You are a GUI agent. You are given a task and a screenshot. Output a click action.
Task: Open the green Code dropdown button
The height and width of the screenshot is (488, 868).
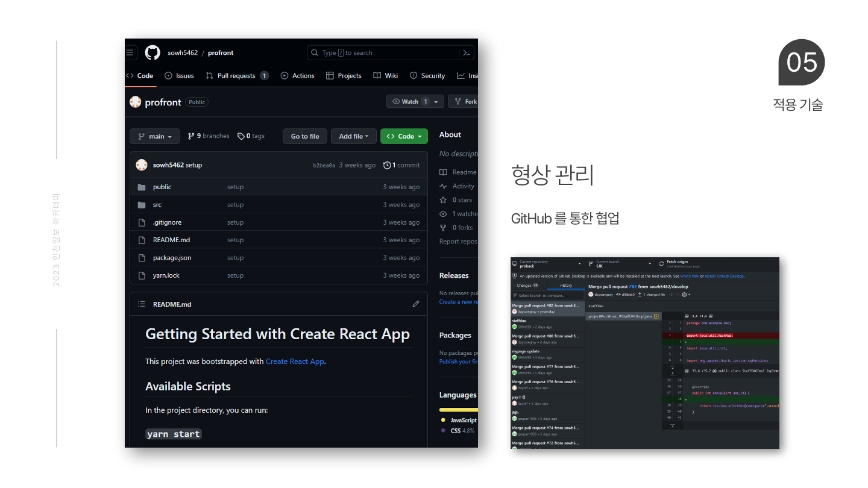coord(404,136)
